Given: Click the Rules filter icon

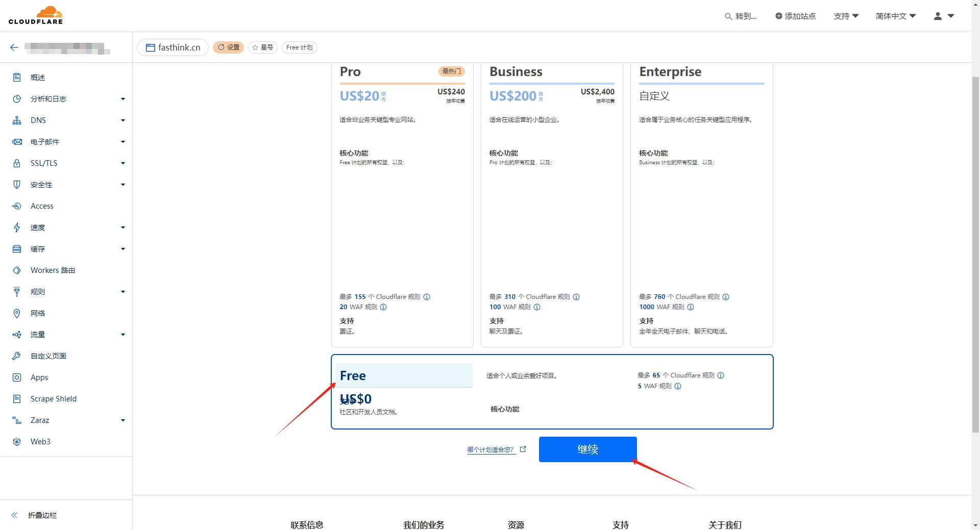Looking at the screenshot, I should 17,292.
